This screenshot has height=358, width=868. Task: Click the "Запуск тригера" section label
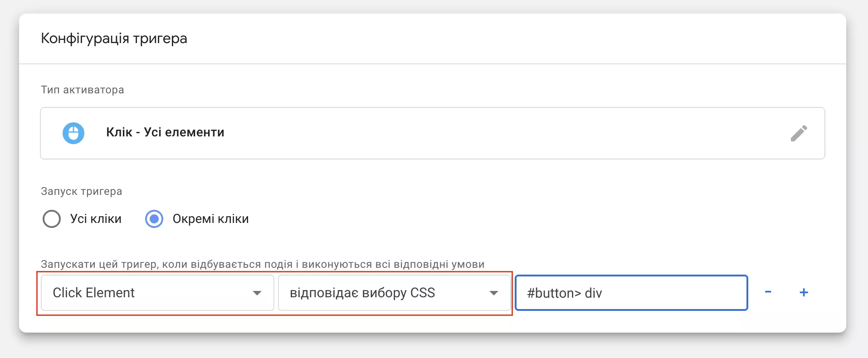tap(82, 191)
